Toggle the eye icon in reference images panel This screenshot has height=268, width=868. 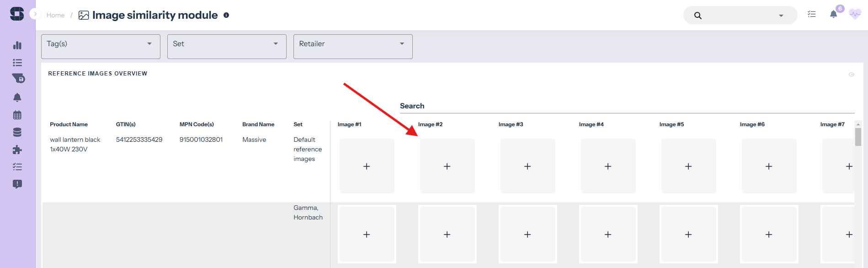[x=851, y=75]
